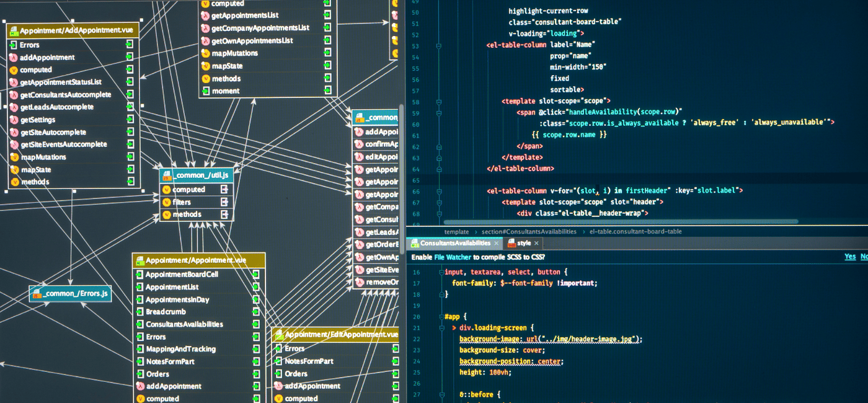Viewport: 868px width, 403px height.
Task: Click the JS file icon on _common_/util.js
Action: (167, 177)
